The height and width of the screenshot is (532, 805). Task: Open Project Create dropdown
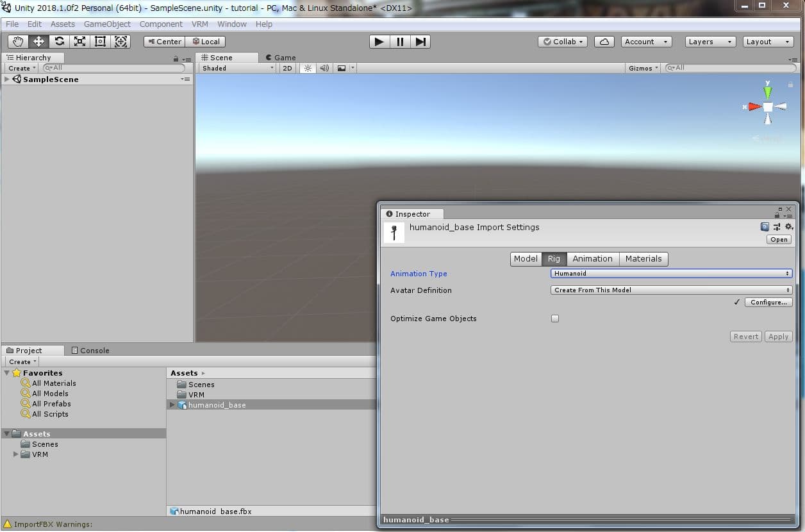point(22,362)
